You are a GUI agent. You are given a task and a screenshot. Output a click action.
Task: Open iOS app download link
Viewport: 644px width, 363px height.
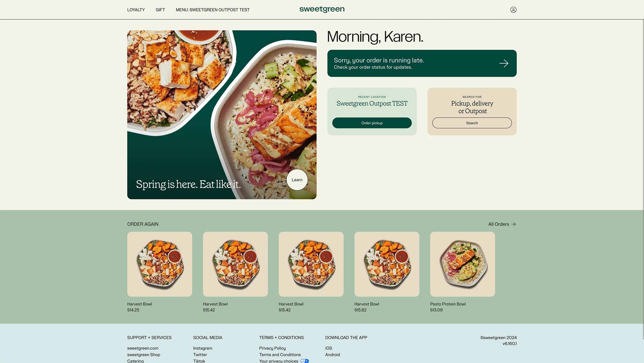(328, 348)
